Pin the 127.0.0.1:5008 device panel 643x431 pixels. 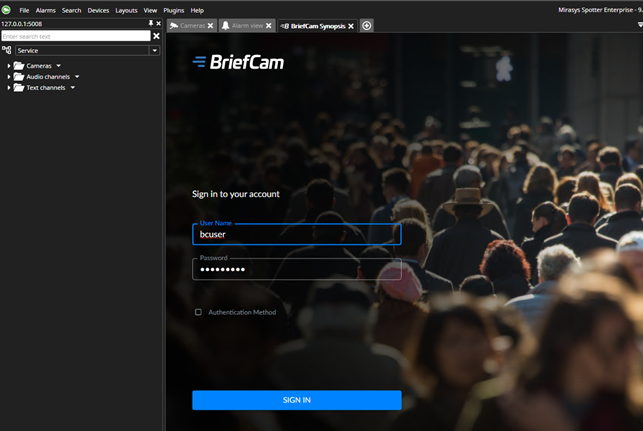(151, 23)
